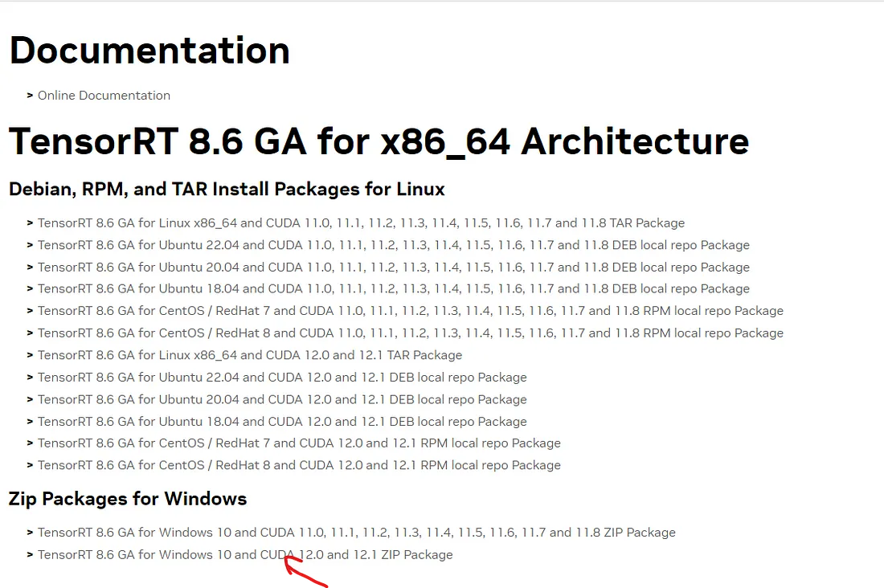Open CentOS / RedHat 8 CUDA 12.0 and 12.1 RPM link
884x588 pixels.
pos(299,465)
